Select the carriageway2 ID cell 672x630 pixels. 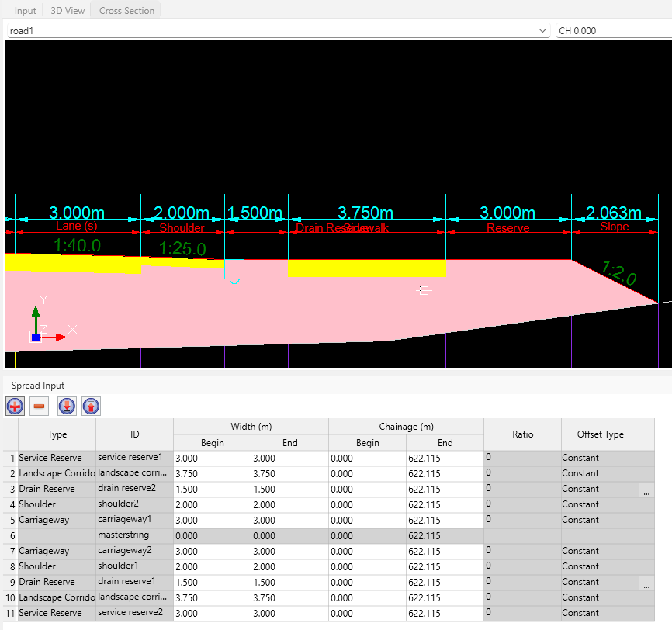point(134,551)
